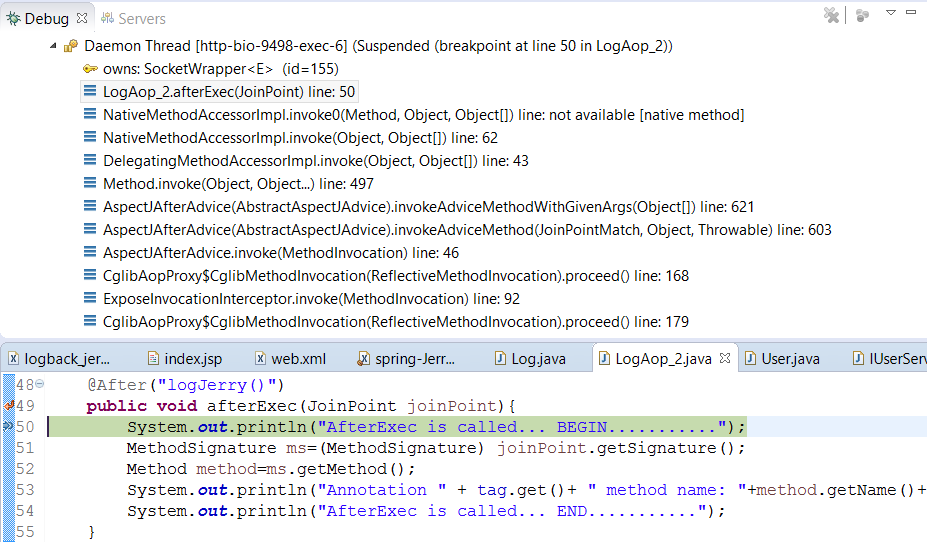
Task: Select owns: SocketWrapper<E> (id=155) entry
Action: 221,69
